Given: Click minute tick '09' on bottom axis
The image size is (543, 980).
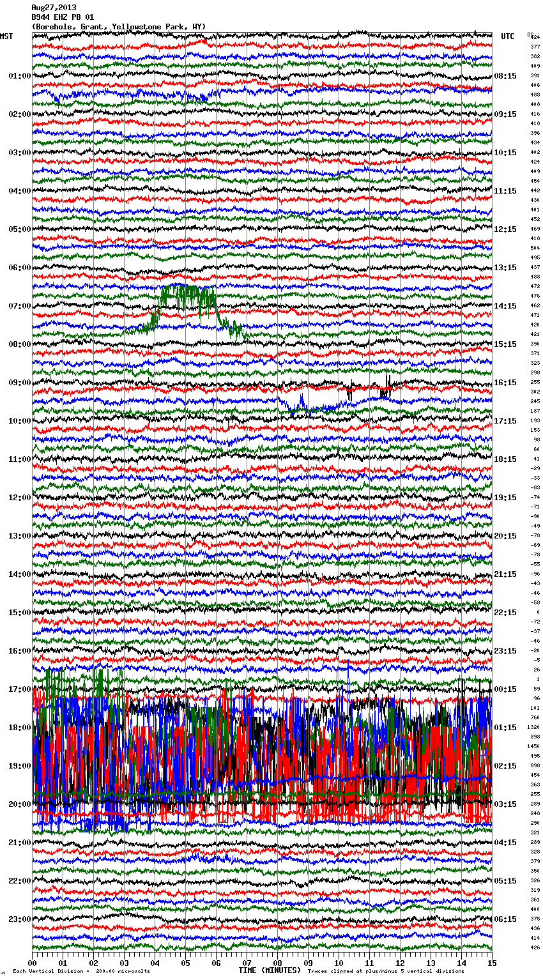Looking at the screenshot, I should [x=308, y=963].
